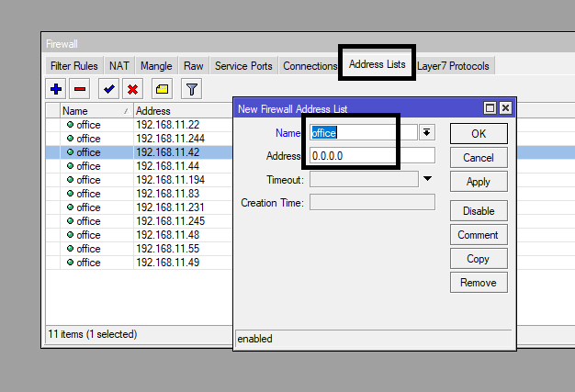Click the Address input field
The width and height of the screenshot is (575, 392).
click(372, 156)
